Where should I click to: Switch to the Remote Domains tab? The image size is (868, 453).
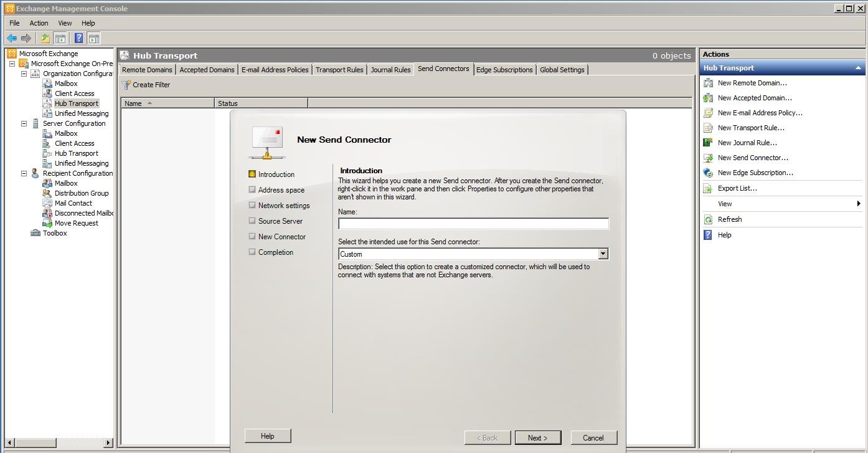[147, 70]
